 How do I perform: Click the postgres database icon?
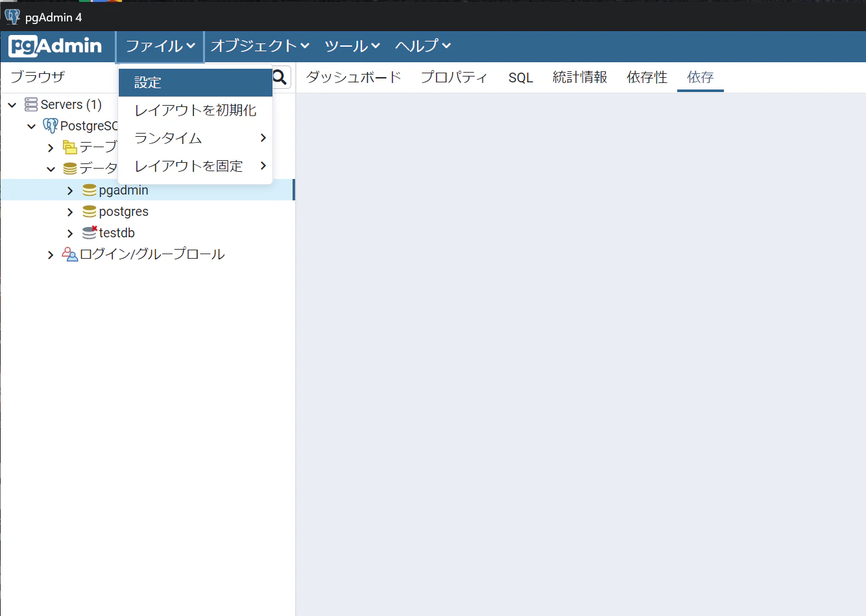point(90,211)
